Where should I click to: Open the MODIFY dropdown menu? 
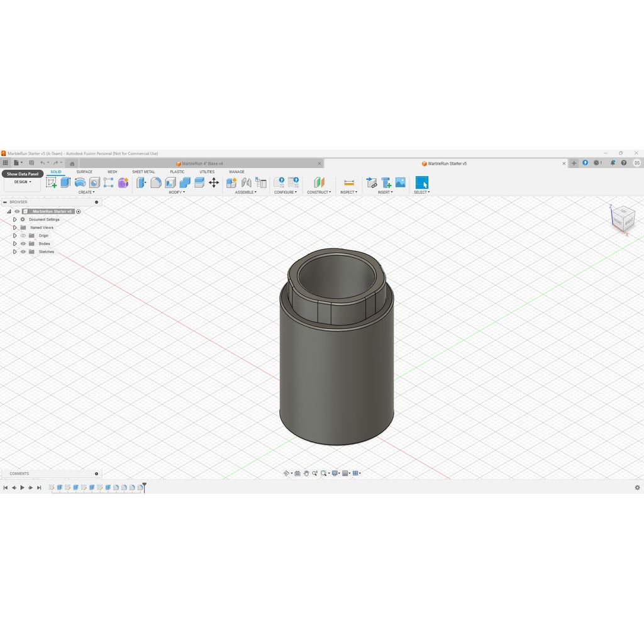pos(177,192)
